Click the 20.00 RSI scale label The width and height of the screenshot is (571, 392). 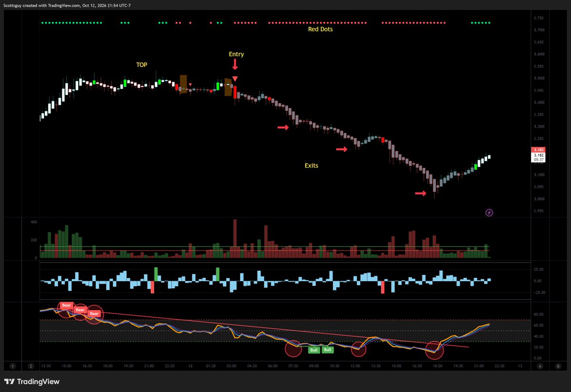538,347
